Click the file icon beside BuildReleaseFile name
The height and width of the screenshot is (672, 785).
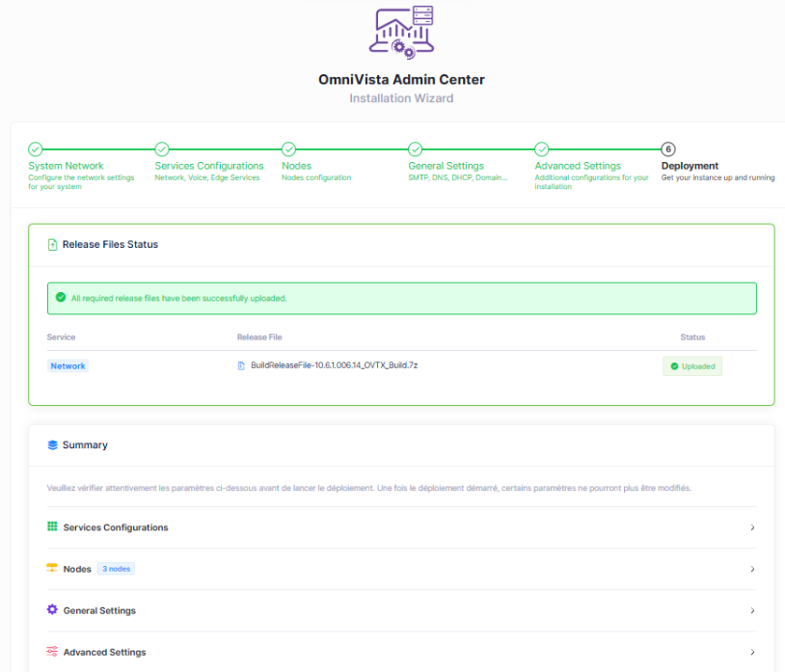click(x=241, y=365)
